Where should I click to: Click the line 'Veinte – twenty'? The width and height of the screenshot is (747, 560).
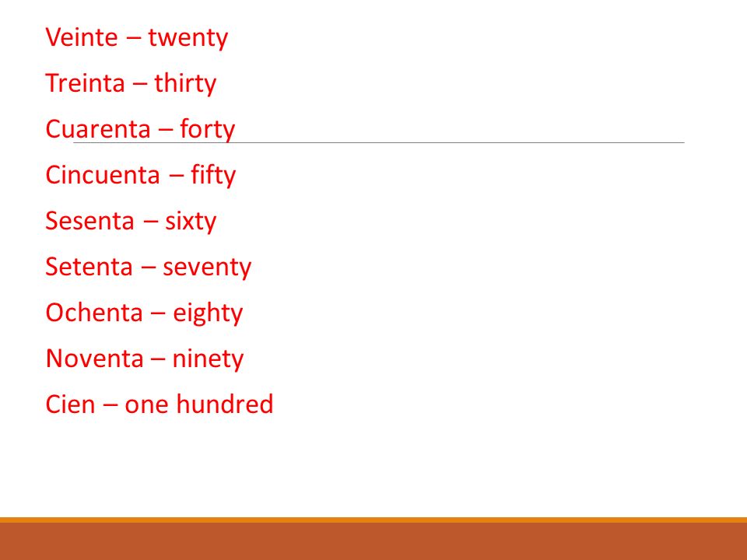click(x=137, y=38)
